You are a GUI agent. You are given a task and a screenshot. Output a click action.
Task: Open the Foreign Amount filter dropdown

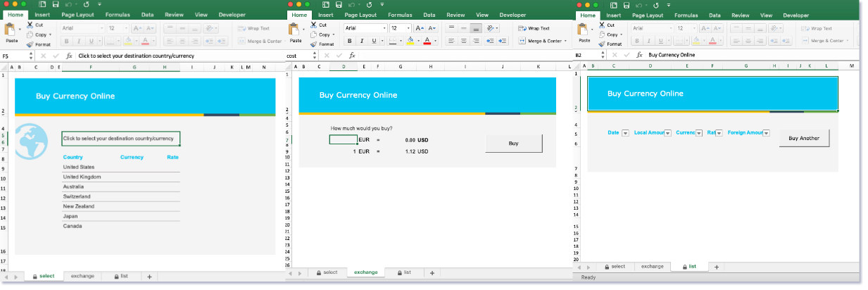(766, 133)
